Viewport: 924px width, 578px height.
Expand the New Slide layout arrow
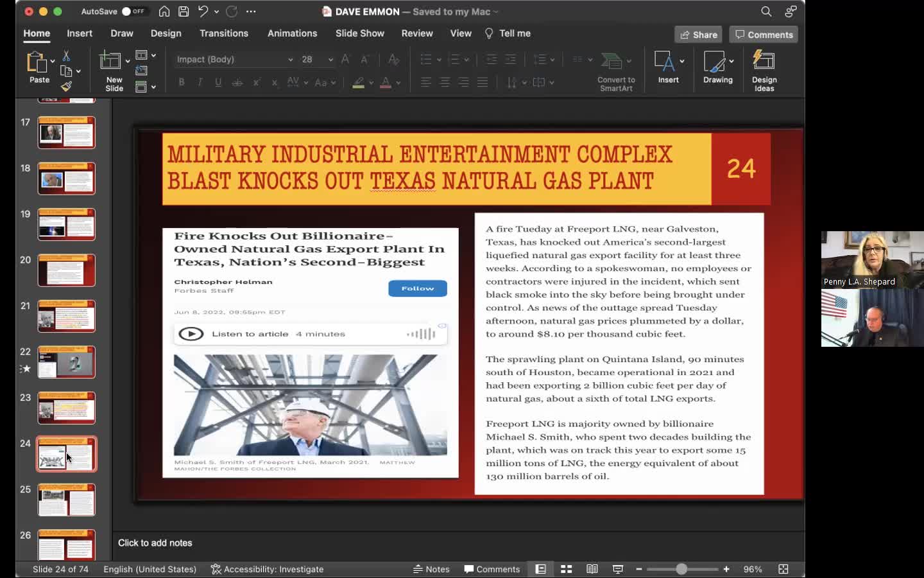(x=128, y=61)
